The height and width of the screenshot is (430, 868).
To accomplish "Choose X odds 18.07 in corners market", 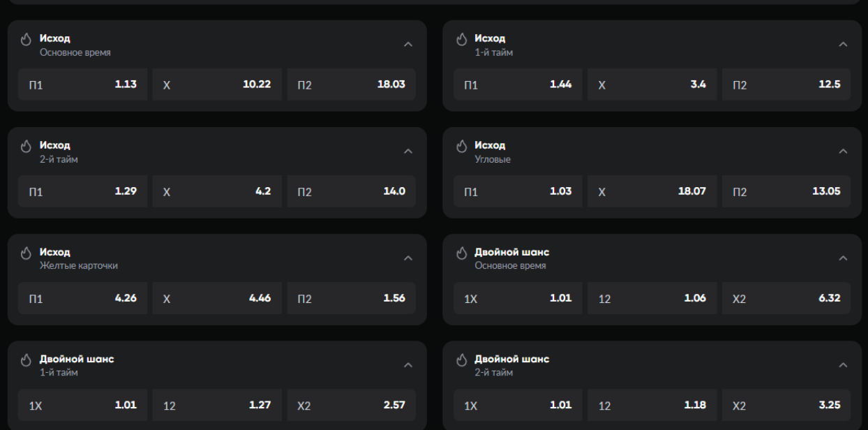I will pos(652,192).
